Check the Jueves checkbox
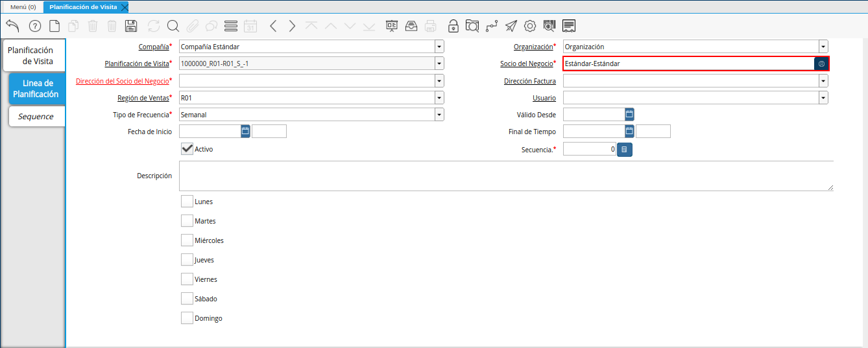The image size is (868, 348). click(x=187, y=259)
